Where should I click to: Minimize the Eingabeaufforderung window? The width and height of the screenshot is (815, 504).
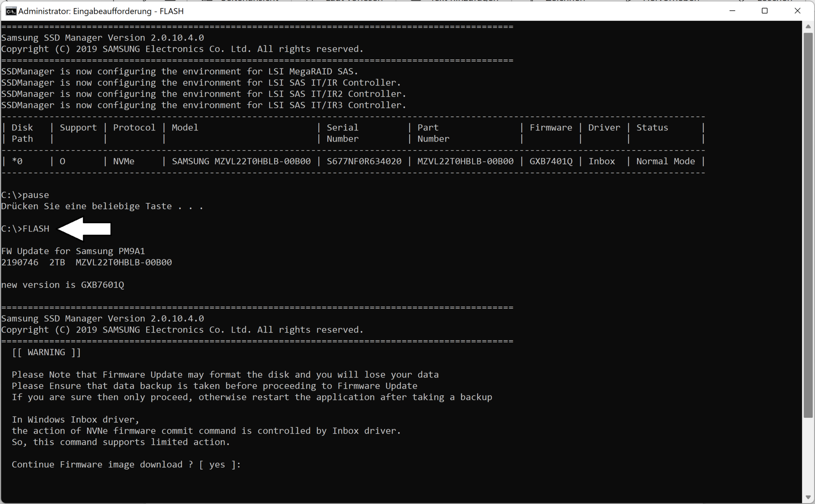pos(732,11)
